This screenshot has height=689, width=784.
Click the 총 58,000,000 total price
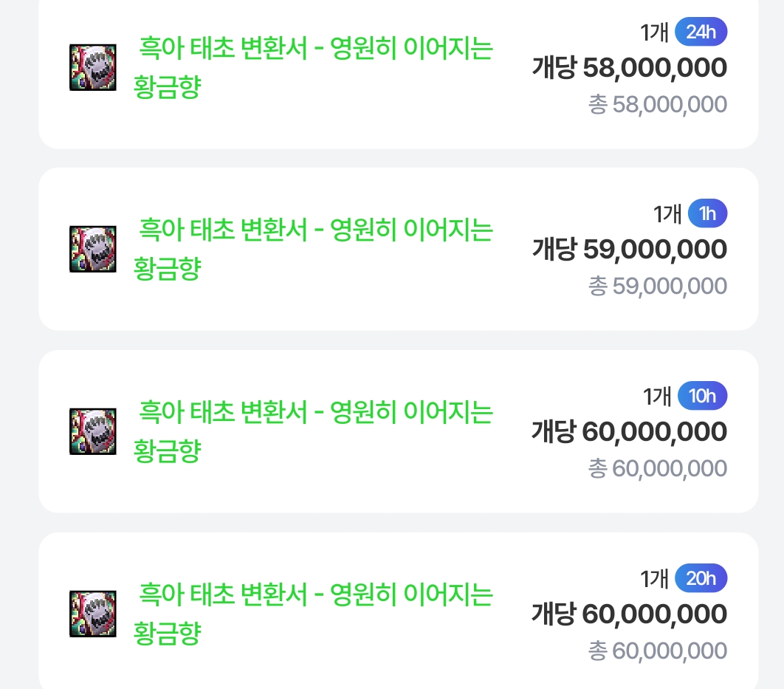(657, 104)
